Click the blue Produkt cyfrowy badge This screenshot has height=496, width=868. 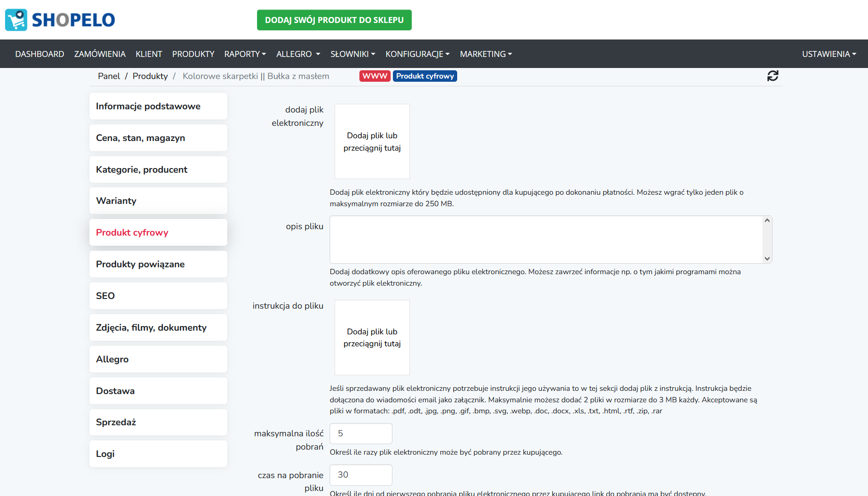coord(425,76)
